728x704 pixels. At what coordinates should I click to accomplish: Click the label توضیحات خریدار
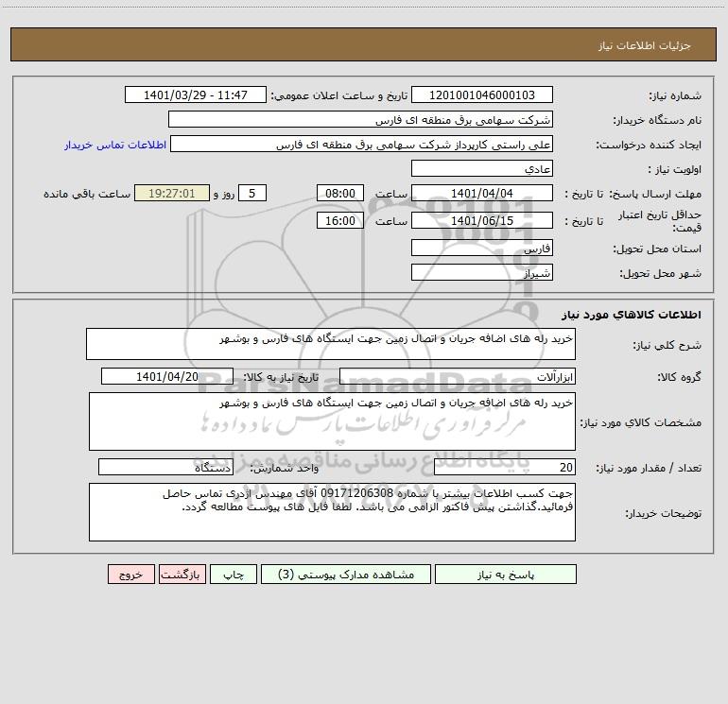point(664,513)
